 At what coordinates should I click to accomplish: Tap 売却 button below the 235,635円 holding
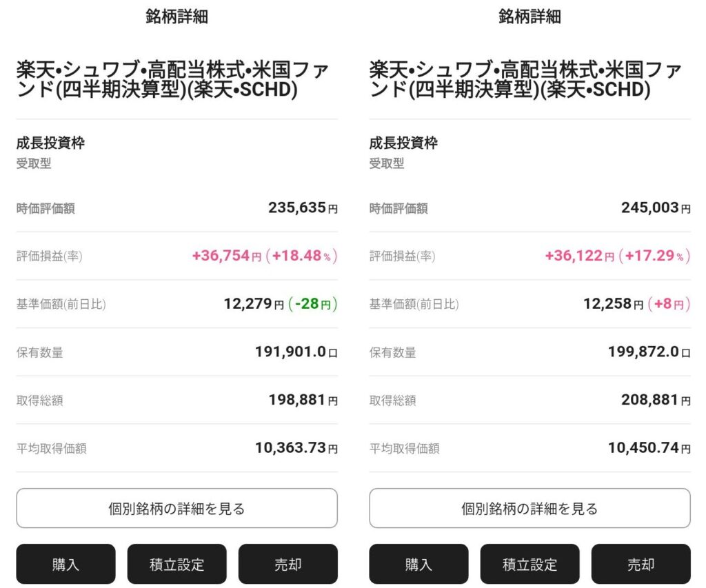(288, 564)
